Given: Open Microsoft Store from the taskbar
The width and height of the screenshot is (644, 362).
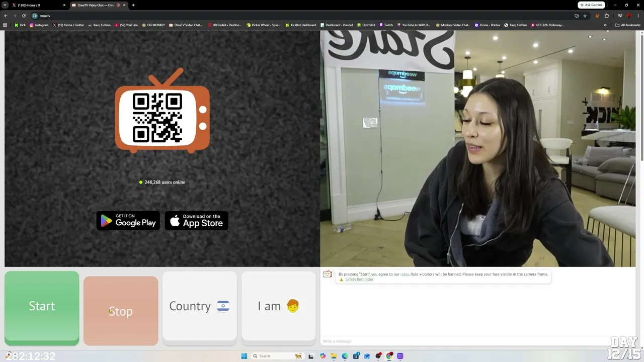Looking at the screenshot, I should (356, 356).
